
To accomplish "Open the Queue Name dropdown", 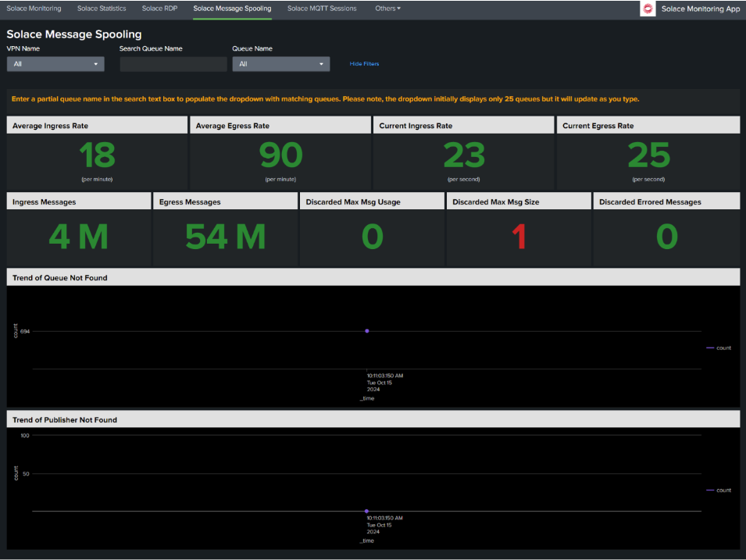I will [x=281, y=64].
